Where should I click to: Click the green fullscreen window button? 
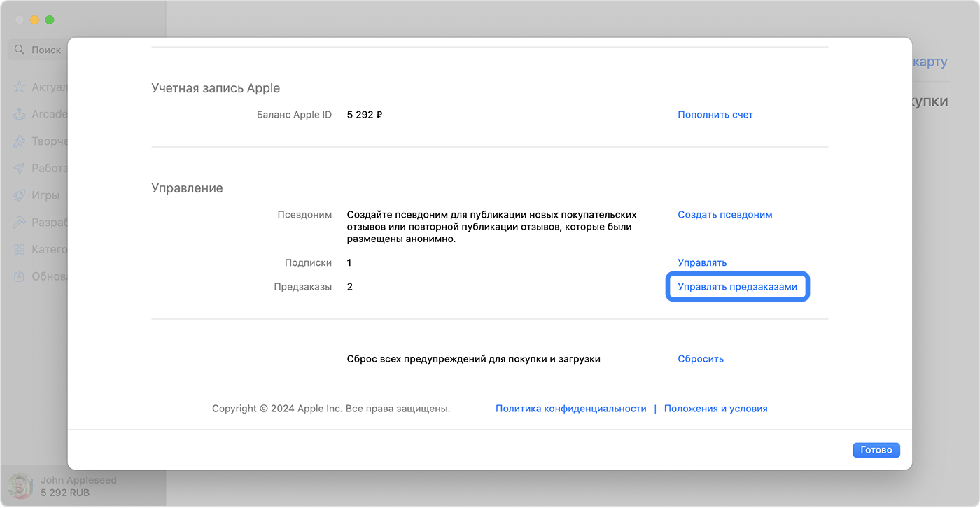[50, 20]
